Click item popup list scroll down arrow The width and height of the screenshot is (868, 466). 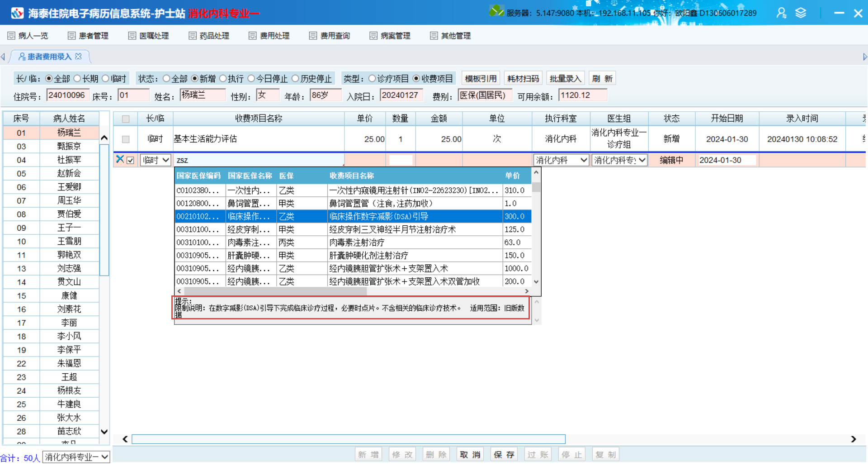536,281
